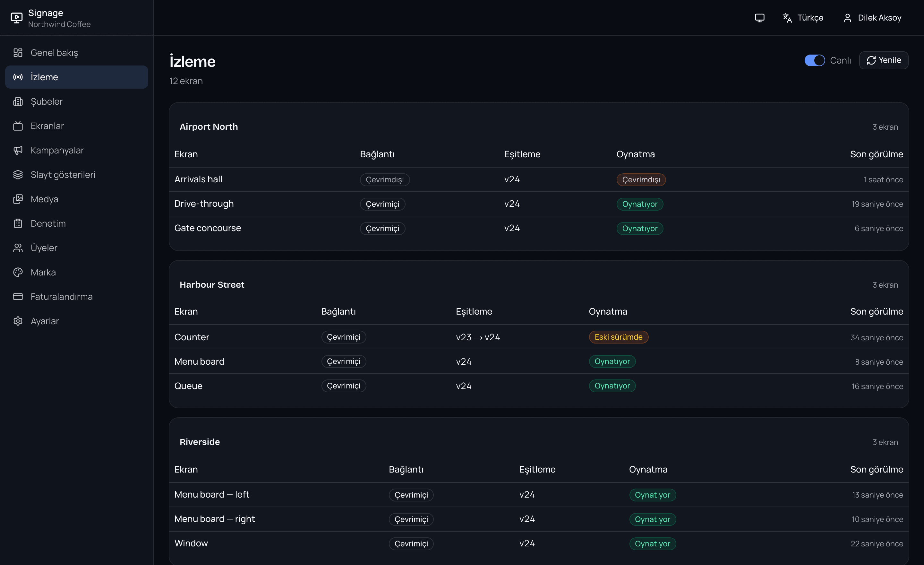The width and height of the screenshot is (924, 565).
Task: Click the Genel bakış dashboard icon
Action: 18,53
